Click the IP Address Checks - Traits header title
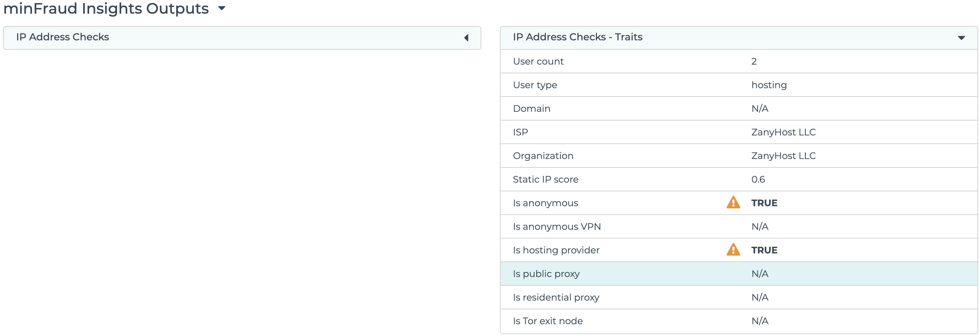This screenshot has width=980, height=336. (577, 37)
